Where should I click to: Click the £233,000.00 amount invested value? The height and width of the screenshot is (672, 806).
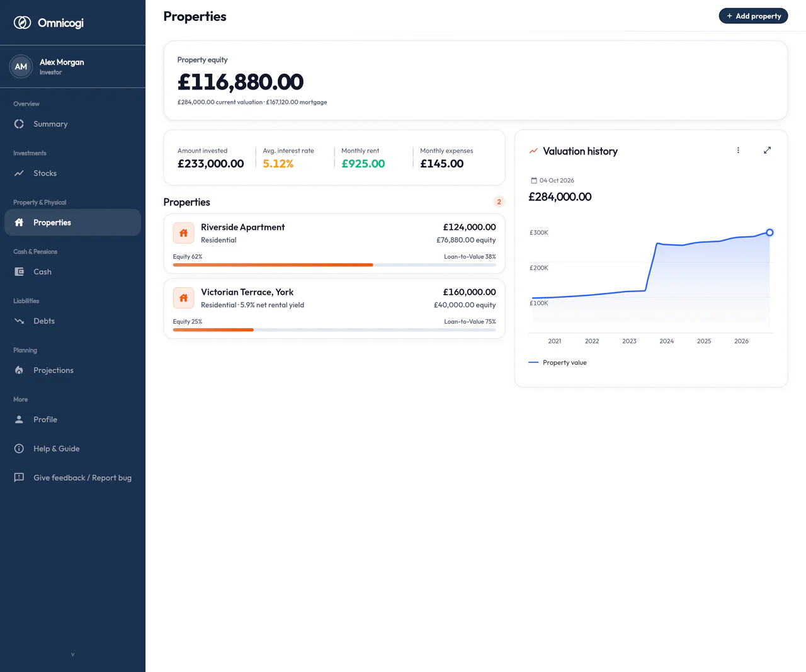point(210,164)
